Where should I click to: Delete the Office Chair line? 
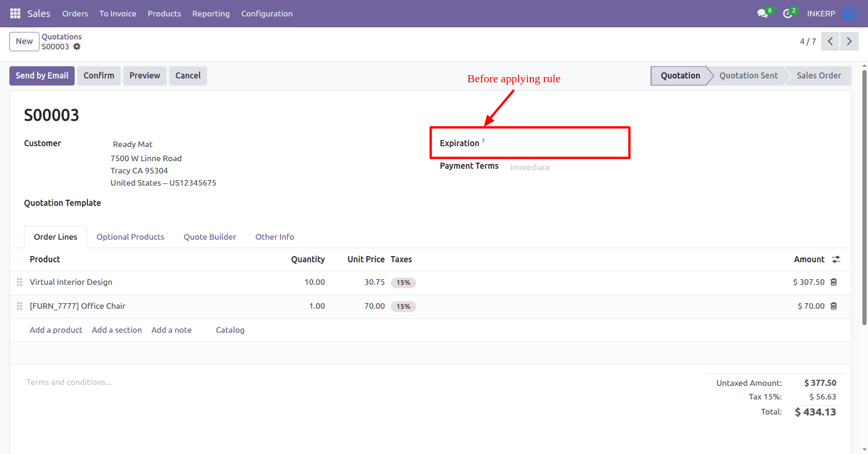pos(834,306)
